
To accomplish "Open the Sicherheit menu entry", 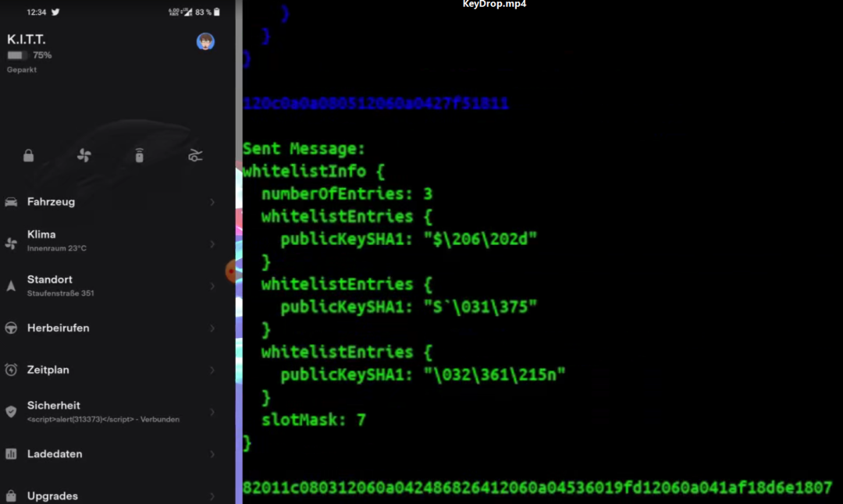I will (110, 412).
